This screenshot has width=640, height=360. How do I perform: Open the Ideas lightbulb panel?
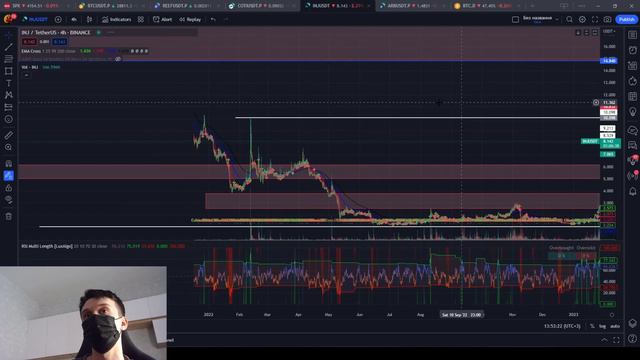pyautogui.click(x=632, y=112)
